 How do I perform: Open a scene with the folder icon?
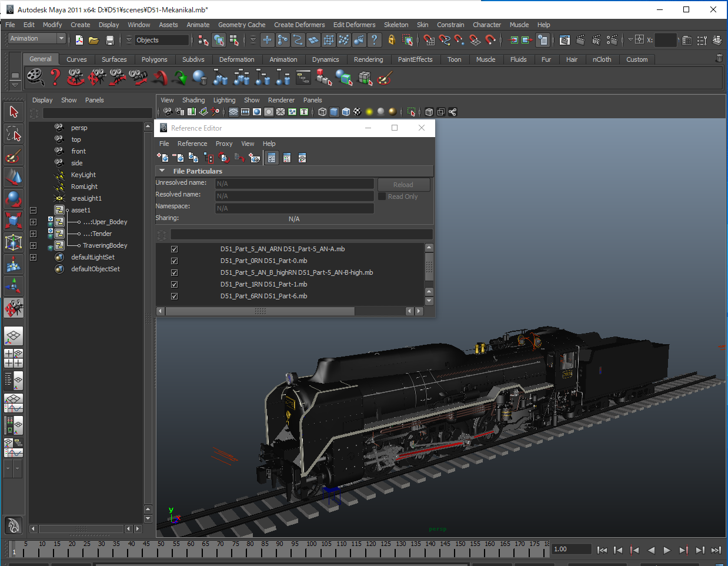coord(93,40)
